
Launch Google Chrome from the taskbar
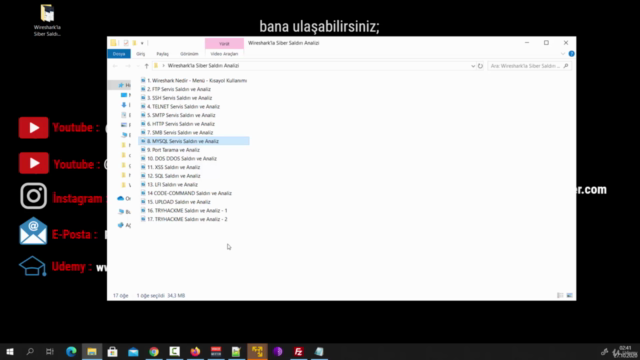[154, 351]
